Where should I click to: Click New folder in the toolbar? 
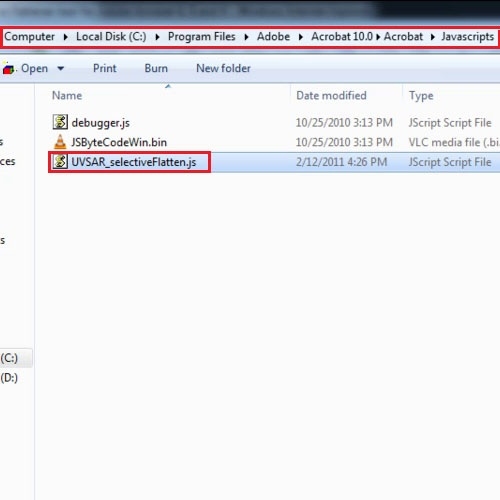pyautogui.click(x=223, y=68)
